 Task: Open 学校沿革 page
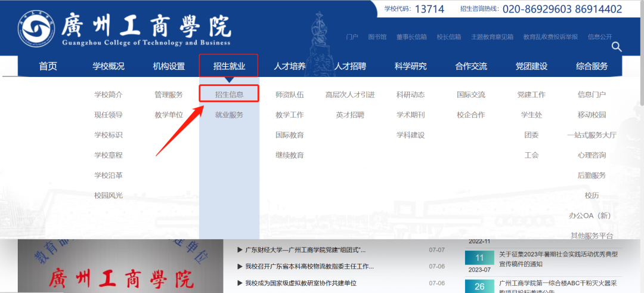(x=109, y=175)
